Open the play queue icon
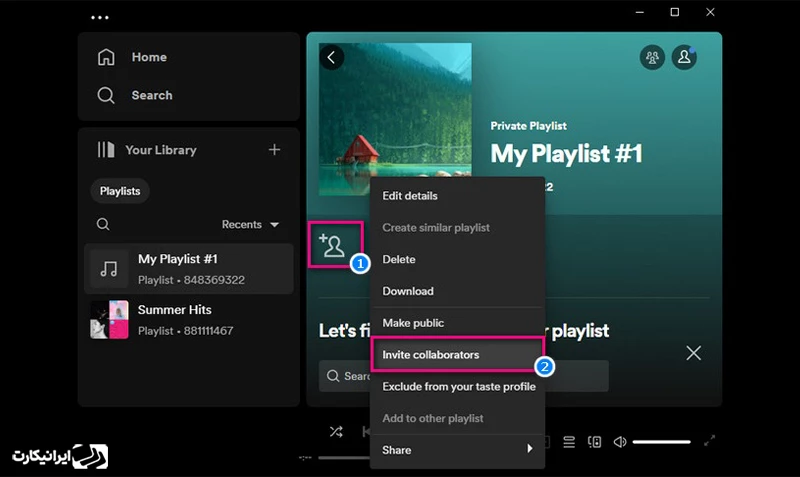Image resolution: width=800 pixels, height=477 pixels. [x=569, y=442]
